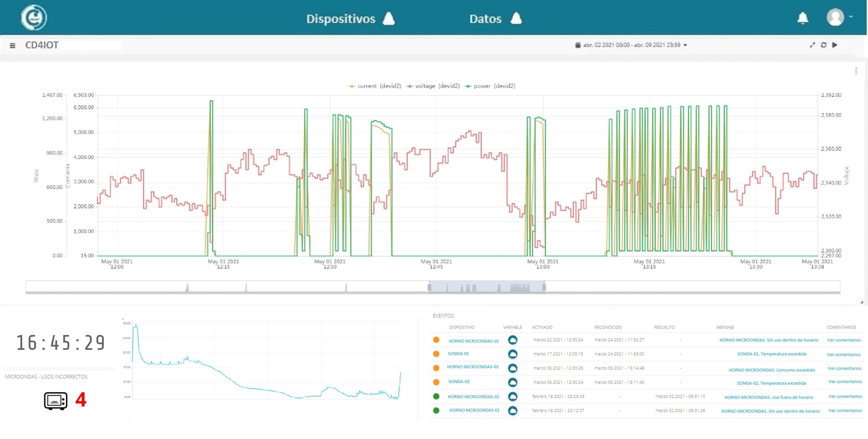Viewport: 868px width, 439px height.
Task: Open the hamburger menu next to CD4IOT
Action: click(x=13, y=45)
